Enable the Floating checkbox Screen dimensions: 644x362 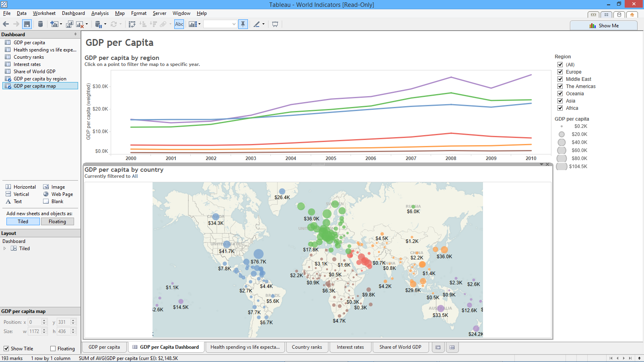tap(53, 349)
